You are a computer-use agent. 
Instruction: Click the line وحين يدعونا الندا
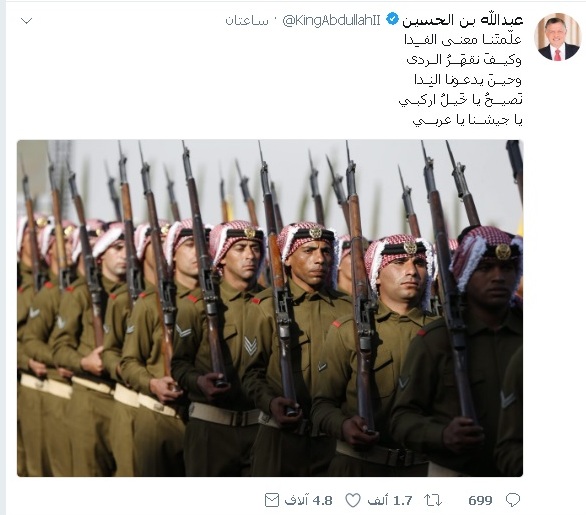468,79
